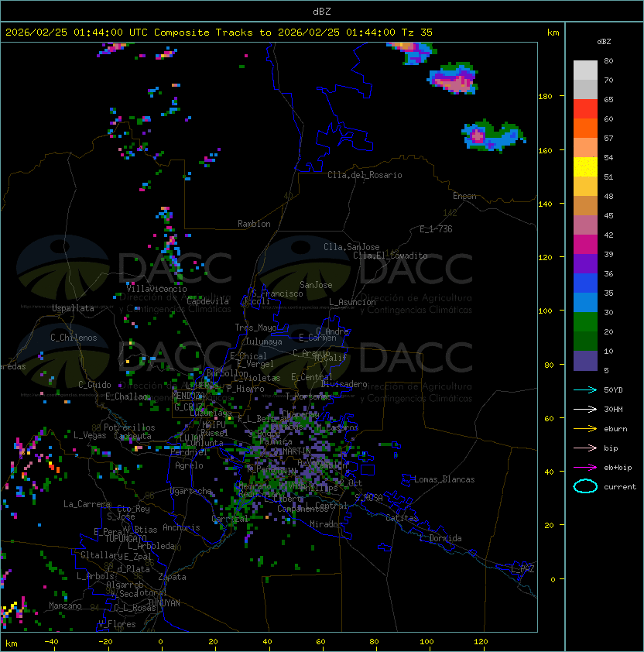Click the '140' km tick on vertical axis
The image size is (644, 652).
545,204
